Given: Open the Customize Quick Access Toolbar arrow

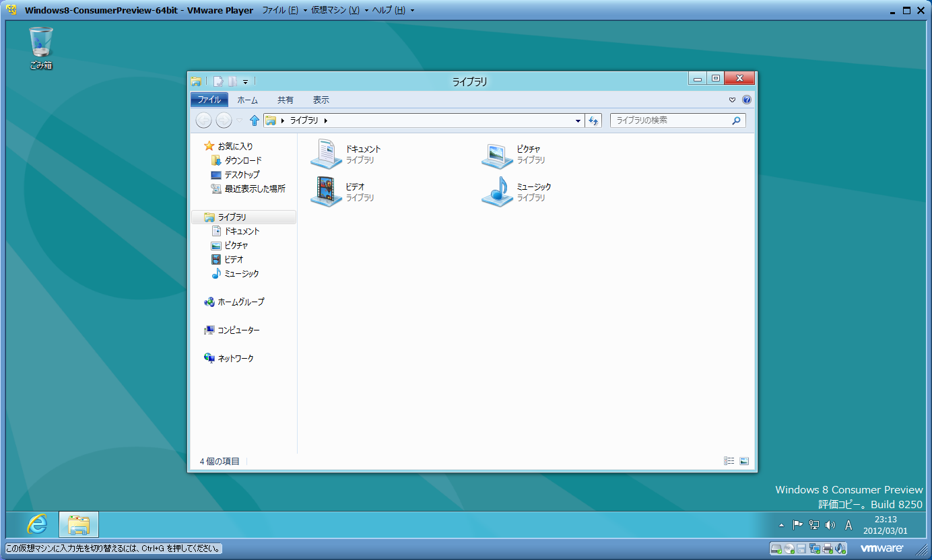Looking at the screenshot, I should coord(246,82).
